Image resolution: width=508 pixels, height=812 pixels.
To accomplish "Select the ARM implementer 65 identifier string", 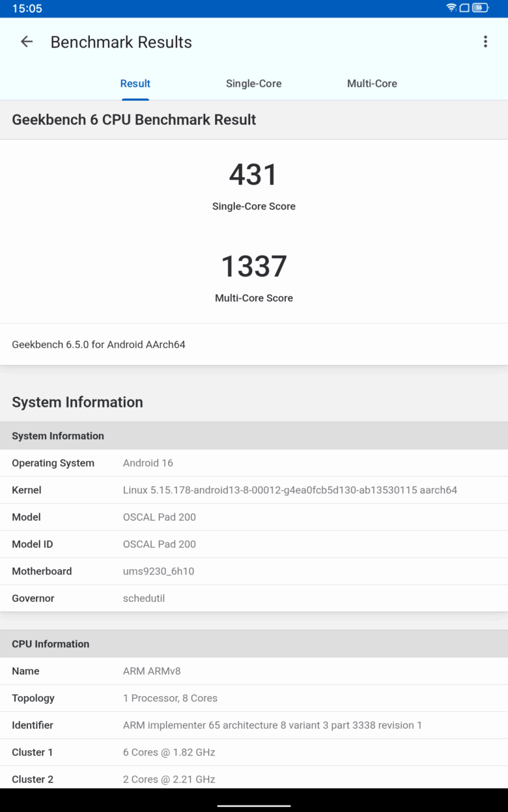I will 272,725.
